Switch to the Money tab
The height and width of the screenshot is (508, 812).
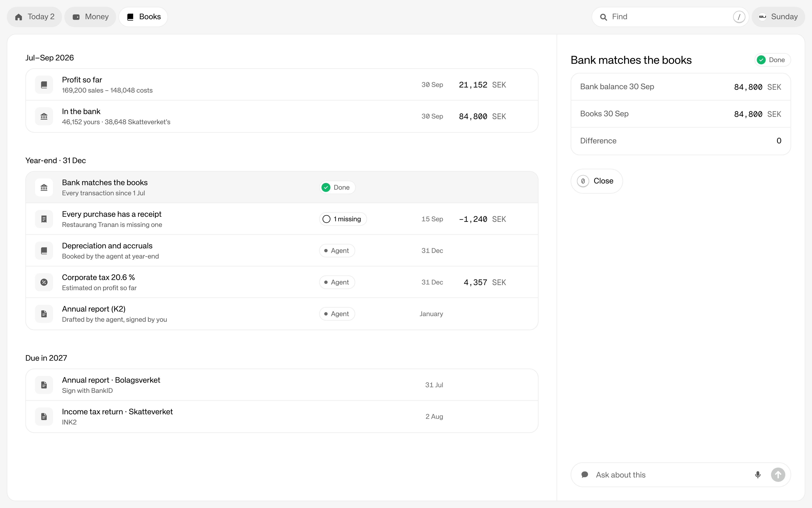[90, 17]
